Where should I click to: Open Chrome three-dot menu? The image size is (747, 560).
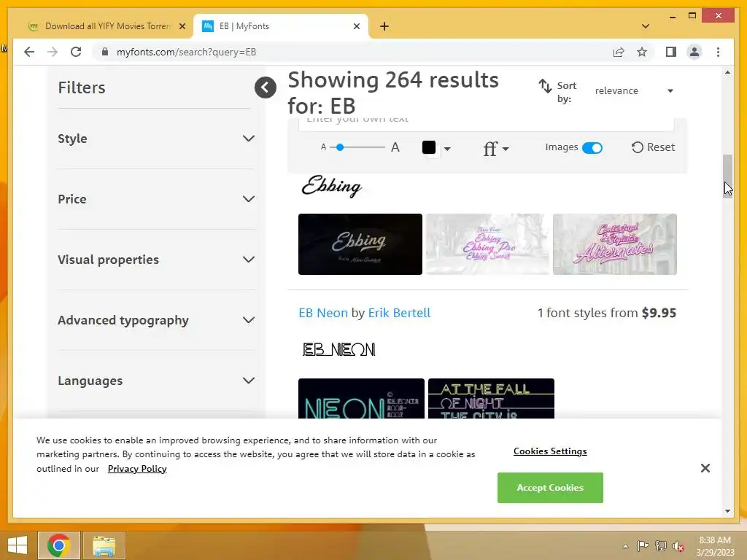coord(718,52)
